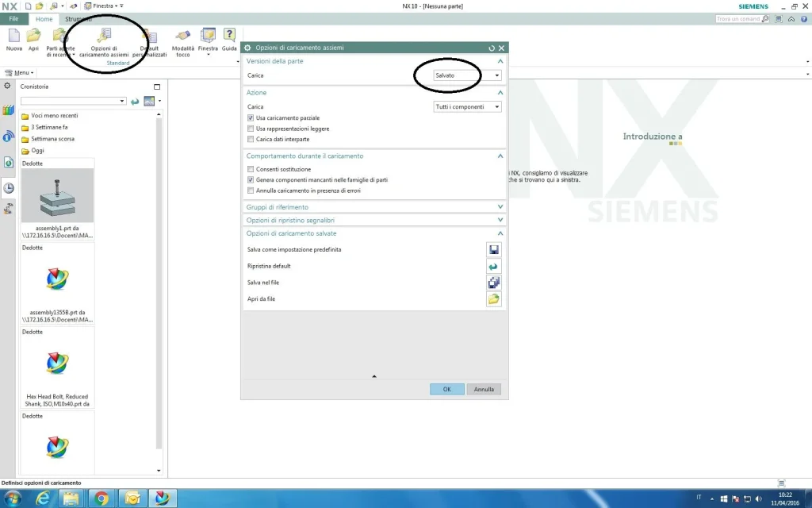This screenshot has height=508, width=812.
Task: Open the Tutti i componenti dropdown
Action: pyautogui.click(x=467, y=106)
